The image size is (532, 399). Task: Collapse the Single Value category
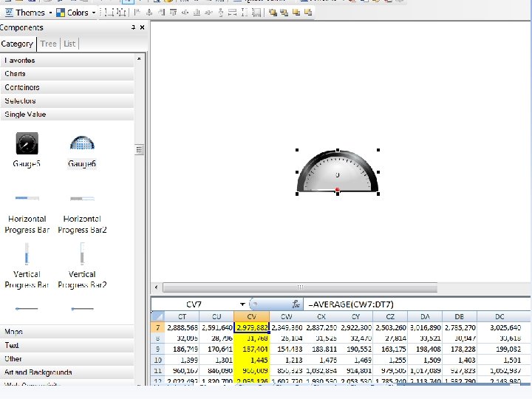click(x=67, y=115)
